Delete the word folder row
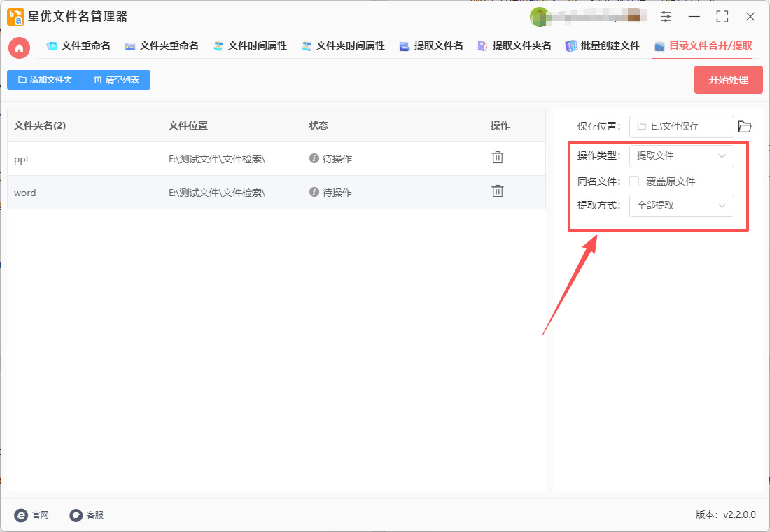Image resolution: width=770 pixels, height=532 pixels. click(498, 191)
